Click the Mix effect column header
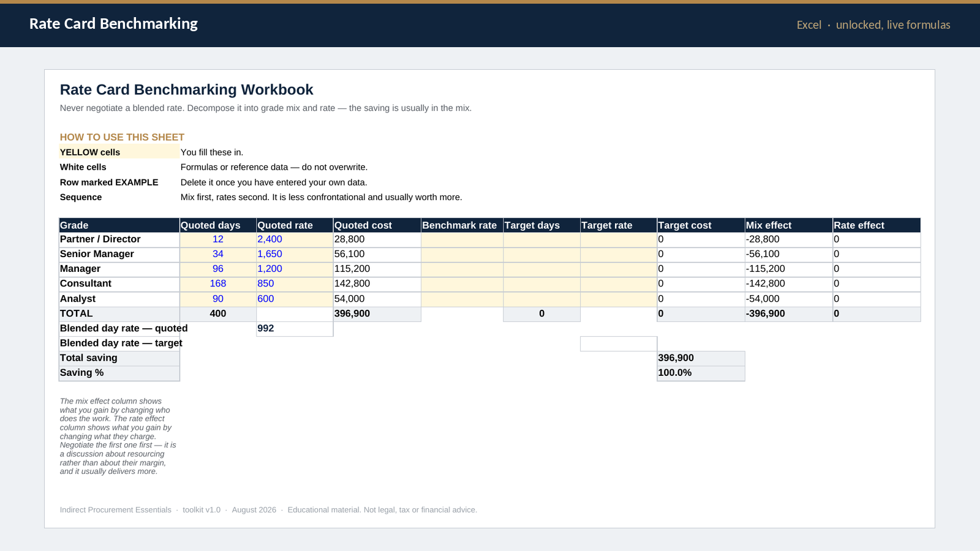The height and width of the screenshot is (551, 980). point(789,225)
